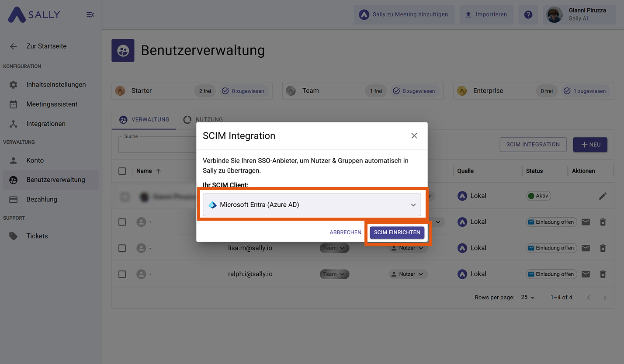
Task: Expand the Team dropdown for lisa.m@sally.io
Action: 334,248
